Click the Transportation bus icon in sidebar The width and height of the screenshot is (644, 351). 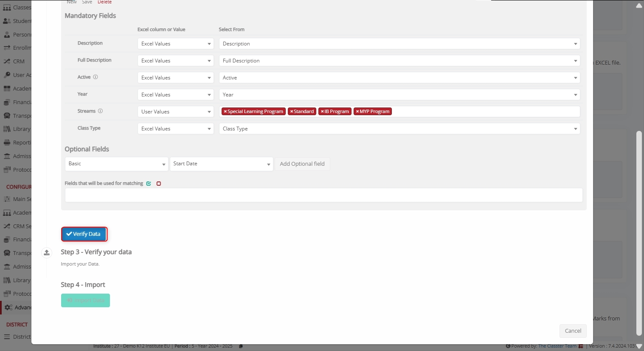(7, 116)
